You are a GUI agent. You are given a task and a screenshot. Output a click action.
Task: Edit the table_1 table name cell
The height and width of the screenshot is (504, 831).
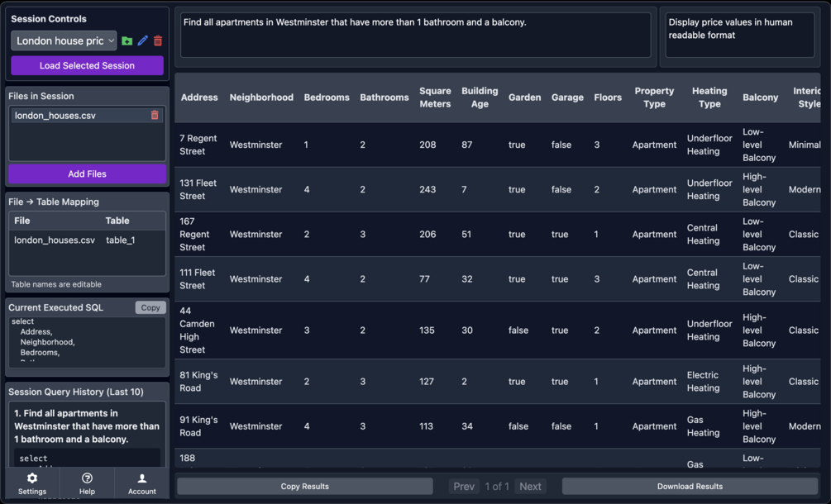click(x=121, y=240)
